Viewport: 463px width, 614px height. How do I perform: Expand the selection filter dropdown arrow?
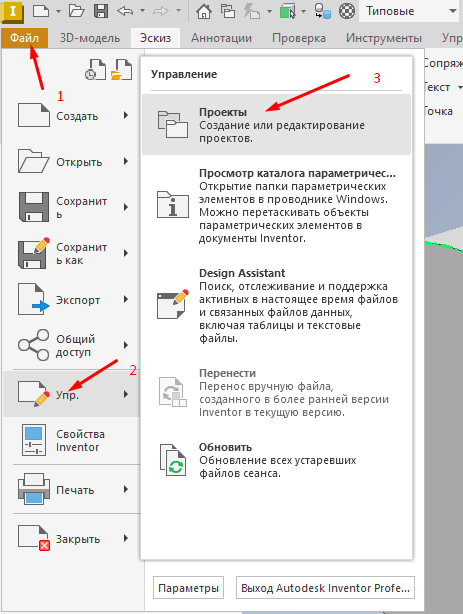[x=304, y=11]
